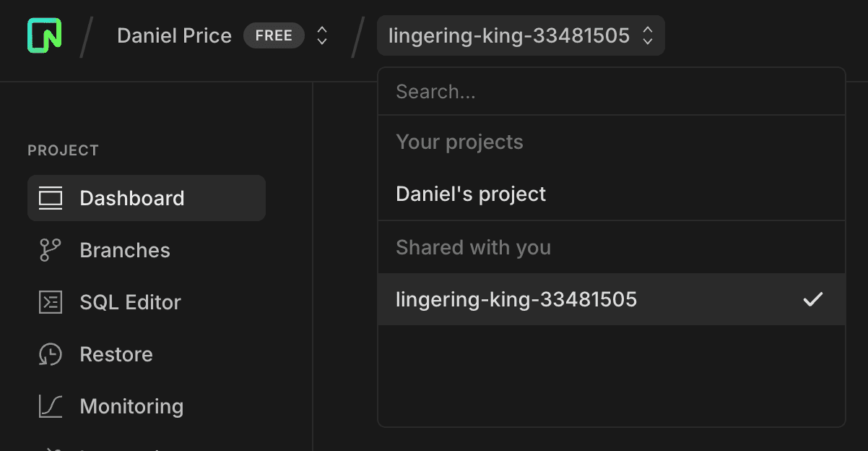Click the checkmark next to lingering-king-33481505
This screenshot has width=868, height=451.
pos(813,299)
